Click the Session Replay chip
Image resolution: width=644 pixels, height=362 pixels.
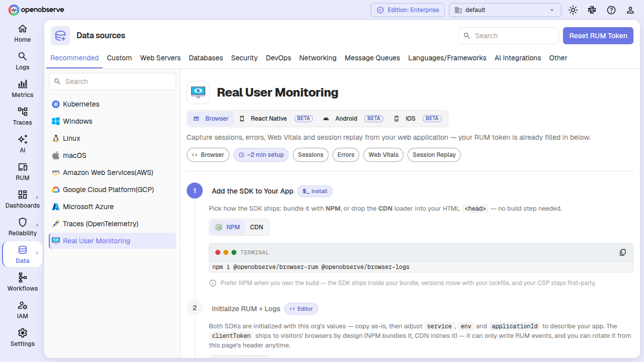click(x=434, y=155)
